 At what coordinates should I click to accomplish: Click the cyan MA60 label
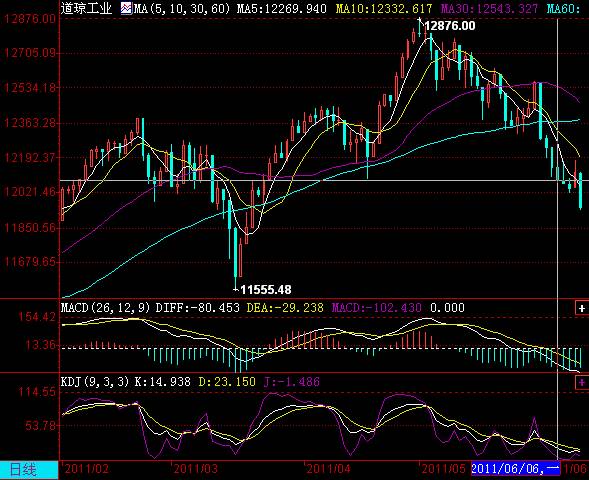(x=563, y=8)
